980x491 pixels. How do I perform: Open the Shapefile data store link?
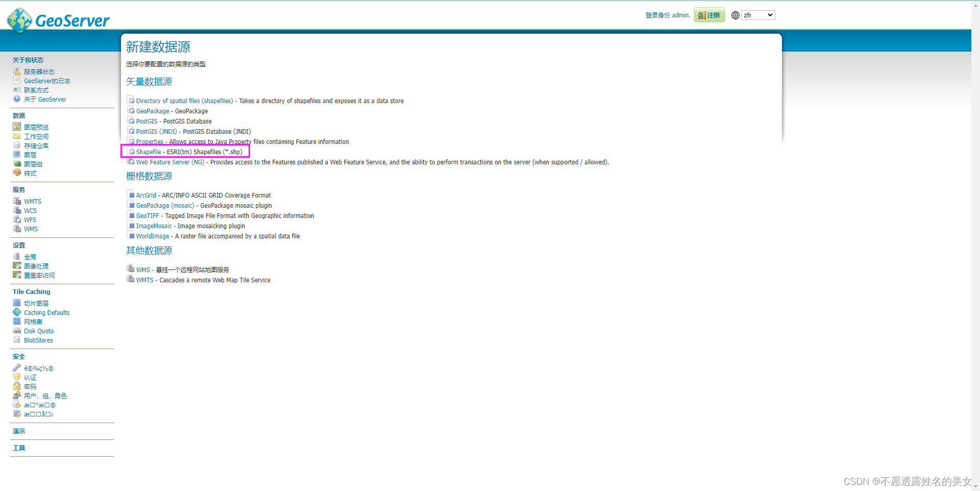pyautogui.click(x=149, y=152)
